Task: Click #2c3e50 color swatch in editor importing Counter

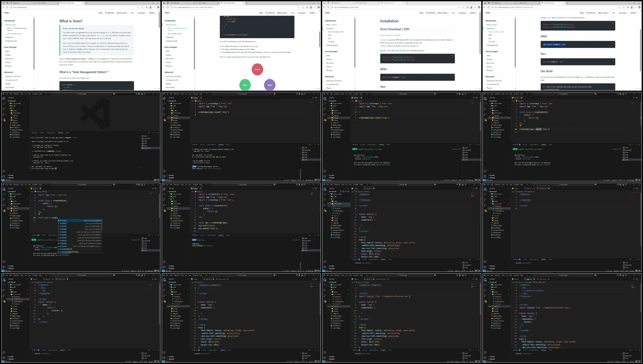Action: click(370, 342)
